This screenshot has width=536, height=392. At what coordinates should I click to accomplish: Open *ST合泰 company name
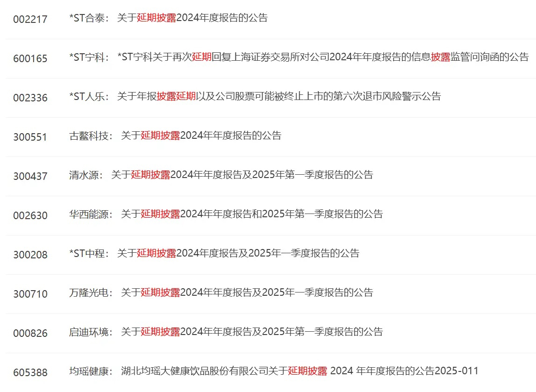click(x=89, y=18)
